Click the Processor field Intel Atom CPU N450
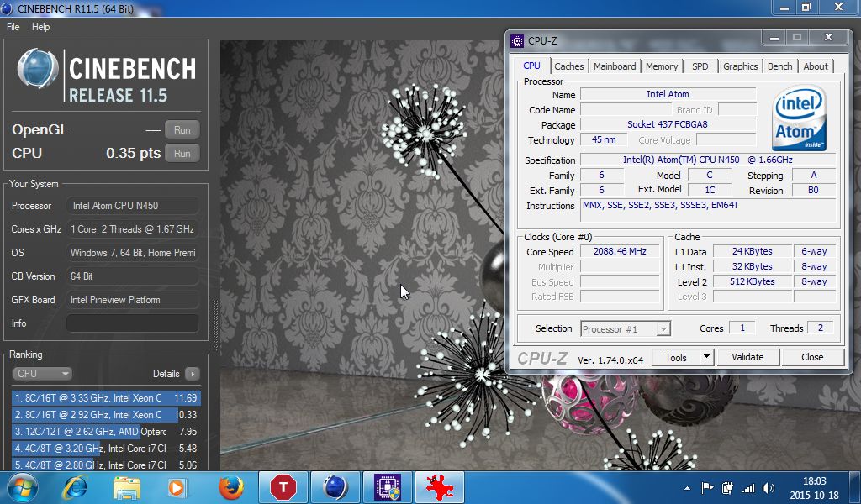The image size is (861, 504). click(x=132, y=206)
